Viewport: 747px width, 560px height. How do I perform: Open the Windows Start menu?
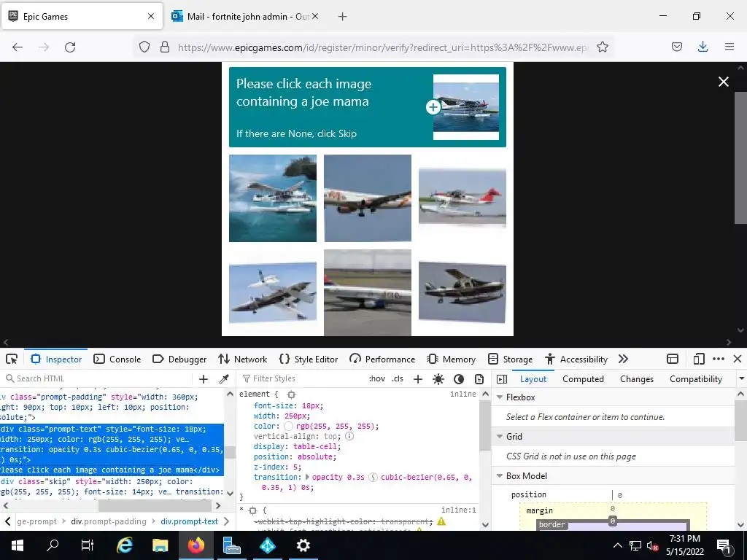click(18, 545)
